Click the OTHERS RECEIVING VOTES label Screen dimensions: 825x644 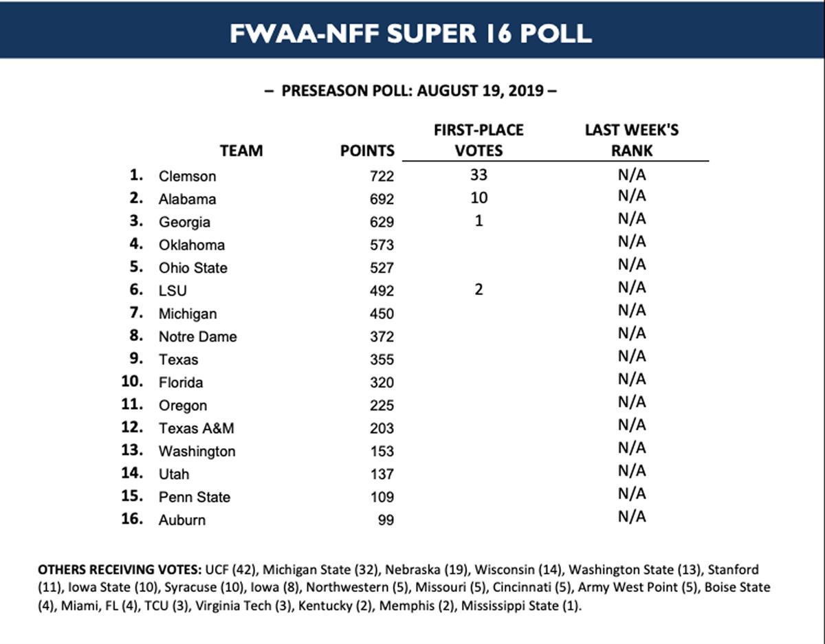point(120,570)
